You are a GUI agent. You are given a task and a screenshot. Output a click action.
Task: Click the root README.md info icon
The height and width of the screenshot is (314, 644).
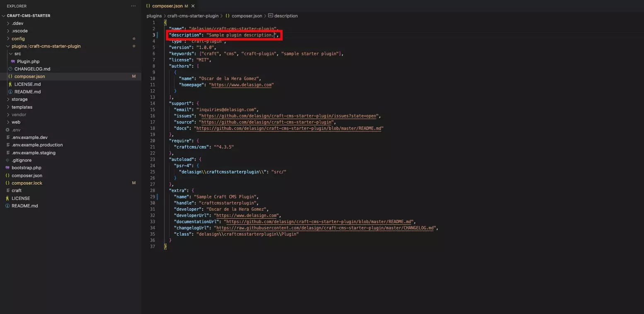click(x=7, y=206)
